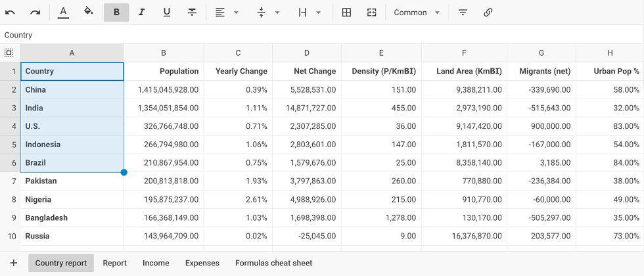Click the insert link icon
The height and width of the screenshot is (276, 644).
488,12
